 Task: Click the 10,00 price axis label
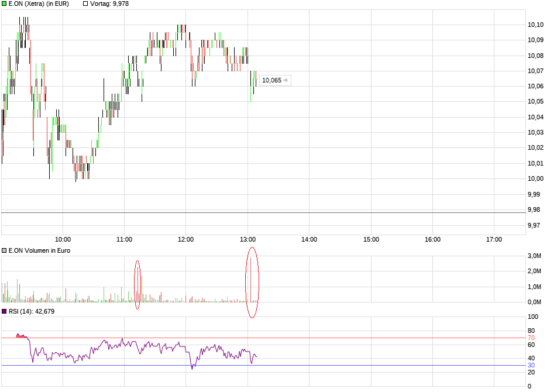535,179
